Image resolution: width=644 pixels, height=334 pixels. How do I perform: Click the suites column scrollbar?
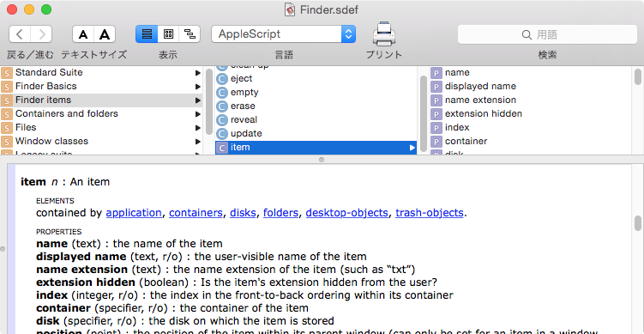208,102
